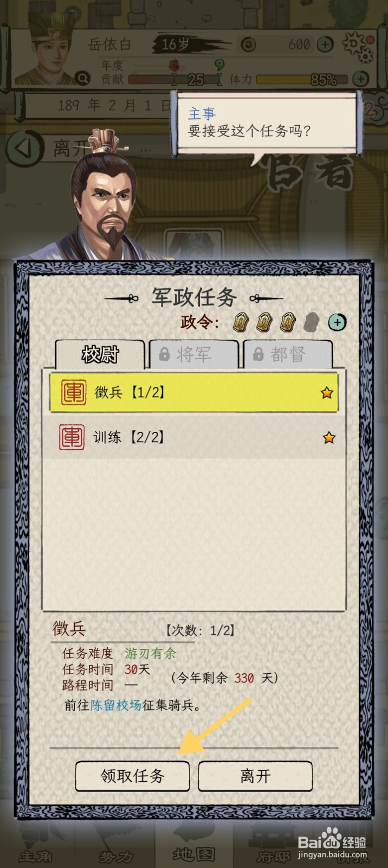Image resolution: width=388 pixels, height=868 pixels.
Task: Select the locked 都督 tab
Action: pos(288,355)
